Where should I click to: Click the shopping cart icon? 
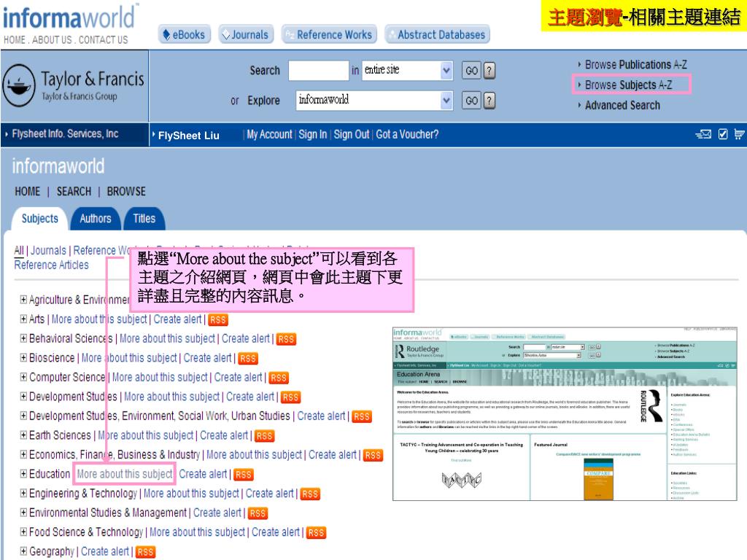(x=739, y=134)
